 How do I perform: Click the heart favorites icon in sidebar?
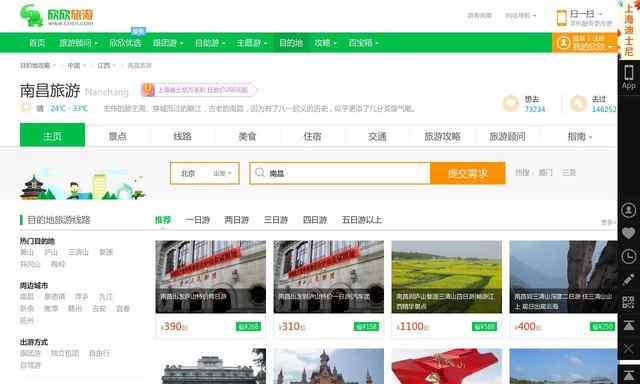629,233
